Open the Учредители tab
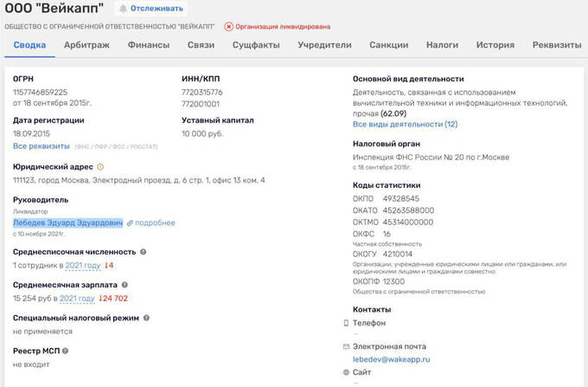Viewport: 588px width, 387px height. coord(324,45)
